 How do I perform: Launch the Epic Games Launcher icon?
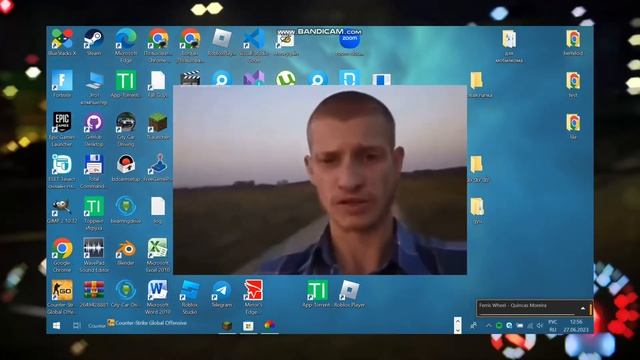coord(62,129)
